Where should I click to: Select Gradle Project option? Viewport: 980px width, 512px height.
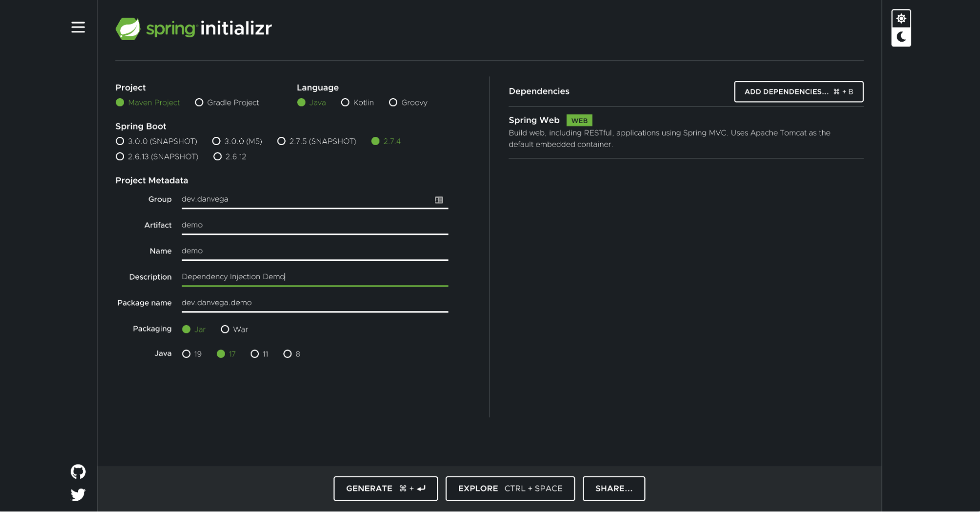[x=227, y=102]
